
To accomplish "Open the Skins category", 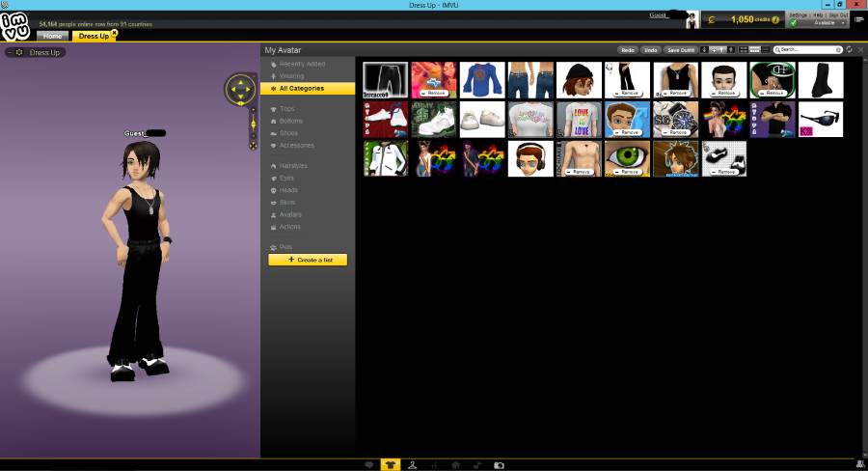I will [287, 203].
